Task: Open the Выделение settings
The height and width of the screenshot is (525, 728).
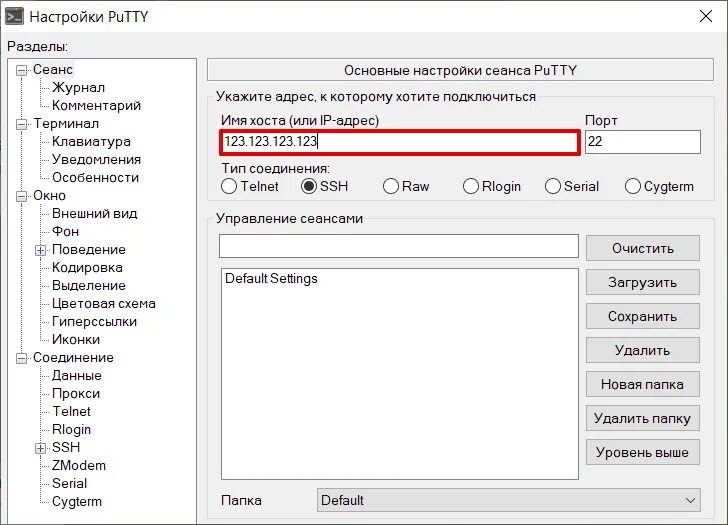Action: coord(89,286)
